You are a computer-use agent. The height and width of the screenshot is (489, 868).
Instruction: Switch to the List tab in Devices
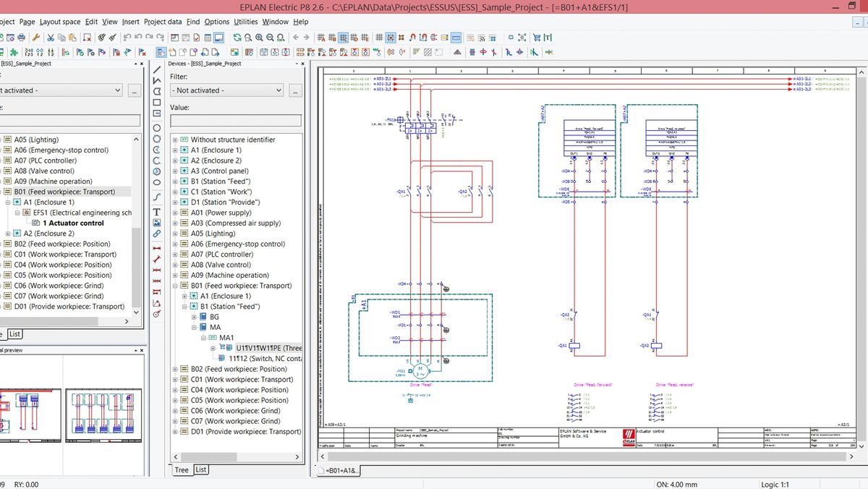click(x=201, y=469)
